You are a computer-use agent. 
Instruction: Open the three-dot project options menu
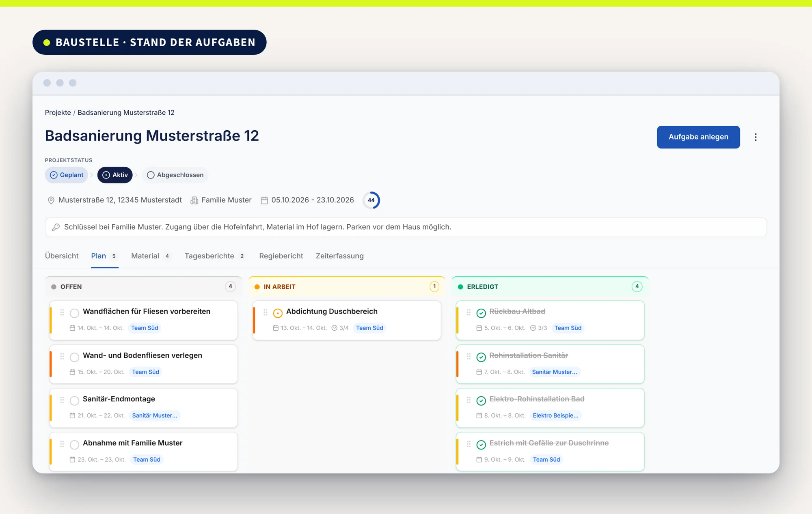(756, 137)
